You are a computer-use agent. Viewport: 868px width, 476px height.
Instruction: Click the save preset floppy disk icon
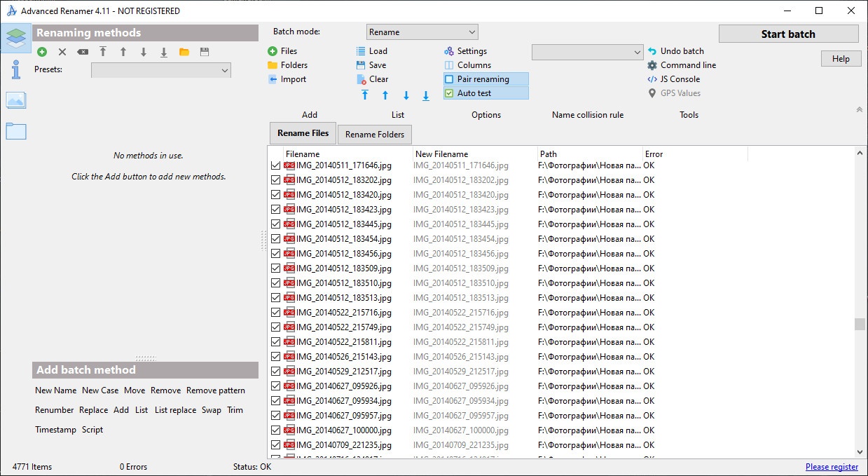pos(205,52)
